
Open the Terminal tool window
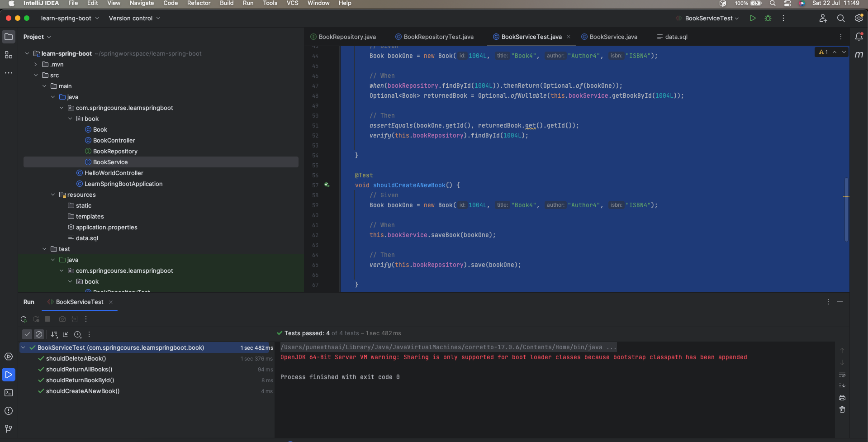click(x=9, y=393)
